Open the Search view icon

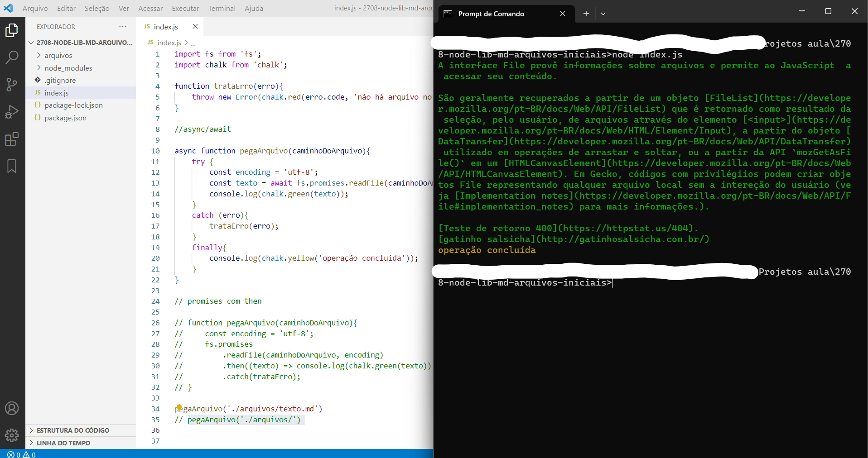tap(12, 57)
